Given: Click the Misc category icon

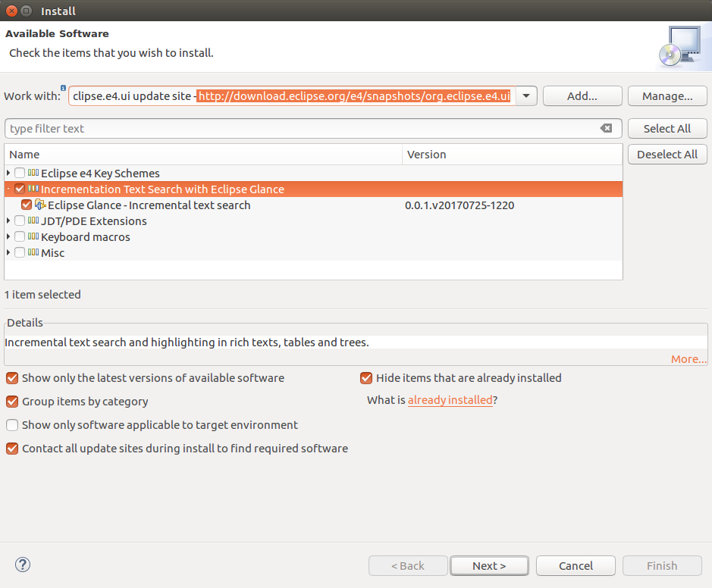Looking at the screenshot, I should click(x=33, y=252).
